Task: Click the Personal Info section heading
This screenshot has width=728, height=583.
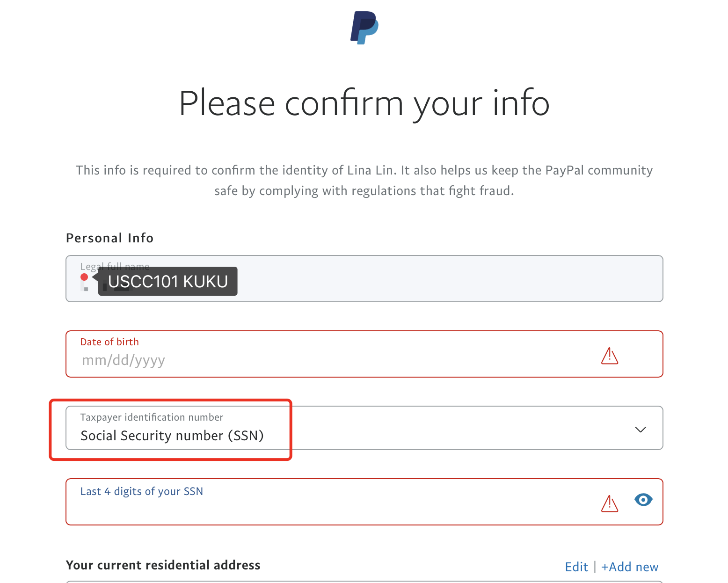Action: tap(109, 238)
